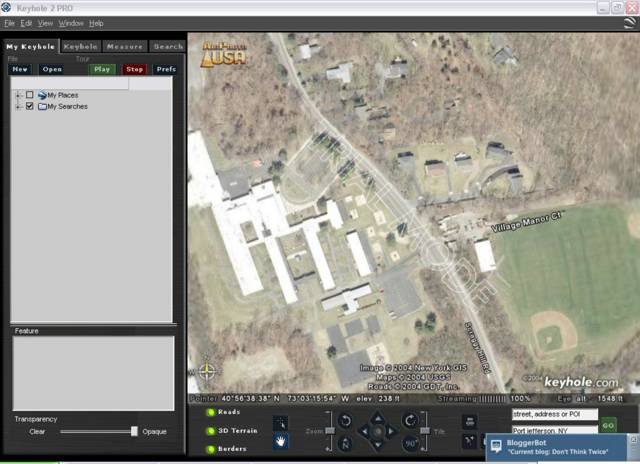Uncheck the My Searches checkbox
Viewport: 640px width, 464px height.
pos(29,106)
